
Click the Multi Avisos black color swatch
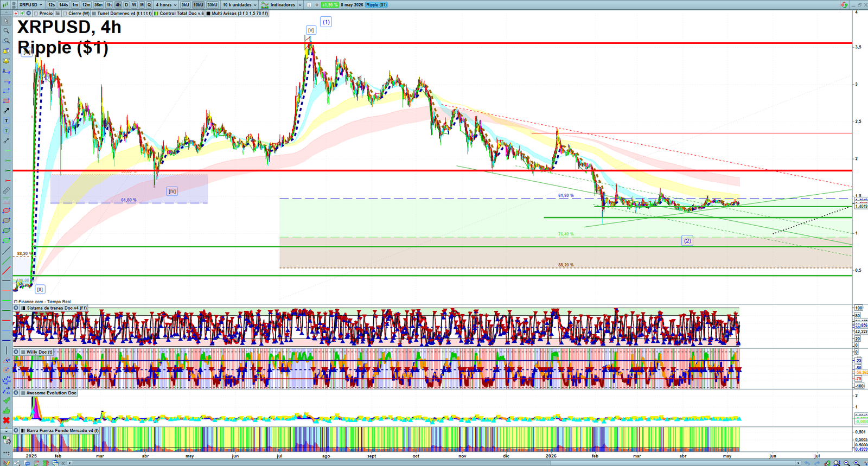208,14
